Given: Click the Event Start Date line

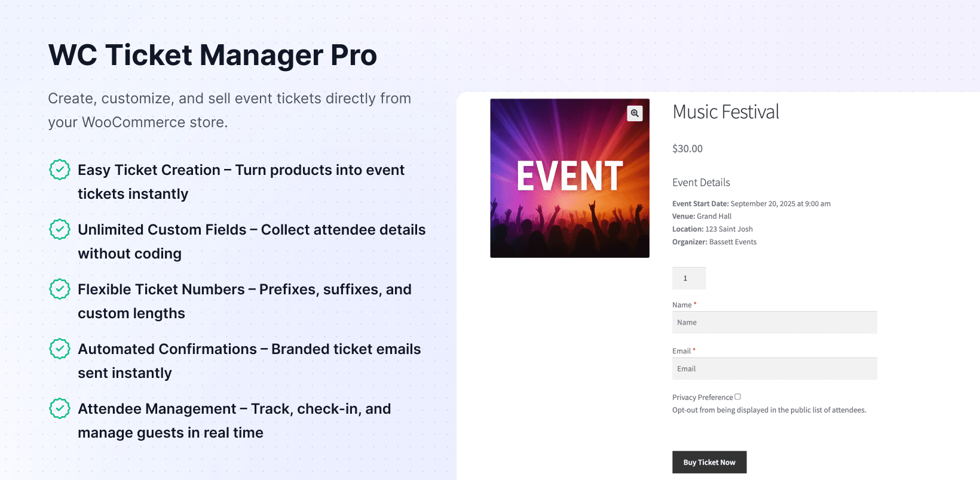Looking at the screenshot, I should coord(751,204).
